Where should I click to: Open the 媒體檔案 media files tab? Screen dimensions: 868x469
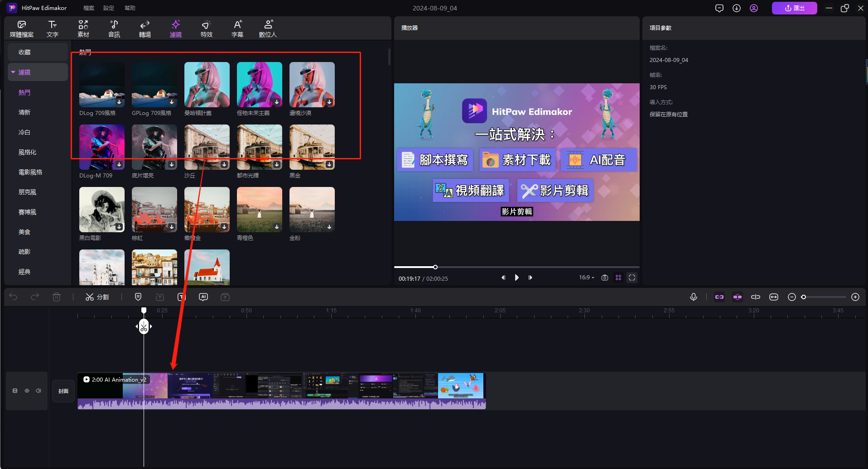point(22,29)
